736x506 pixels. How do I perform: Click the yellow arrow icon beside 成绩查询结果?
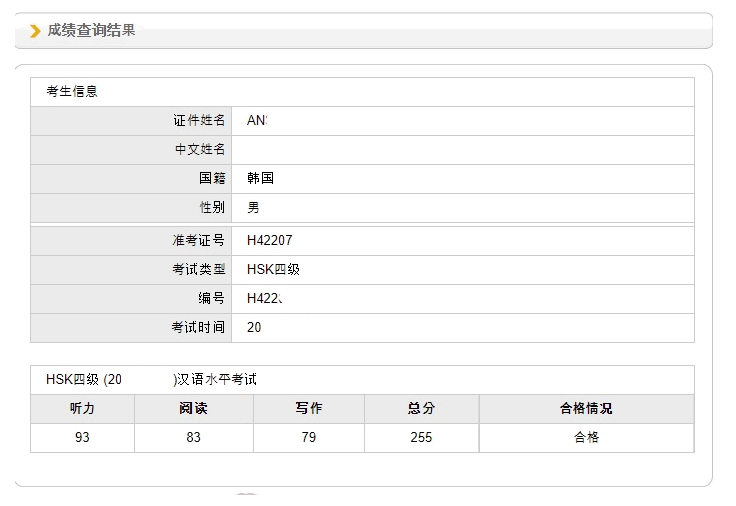tap(35, 31)
